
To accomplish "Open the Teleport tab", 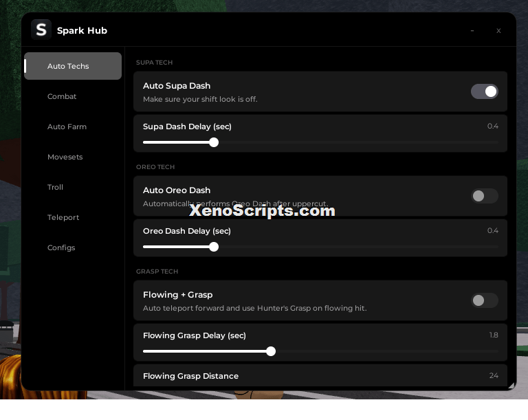I will pyautogui.click(x=63, y=218).
